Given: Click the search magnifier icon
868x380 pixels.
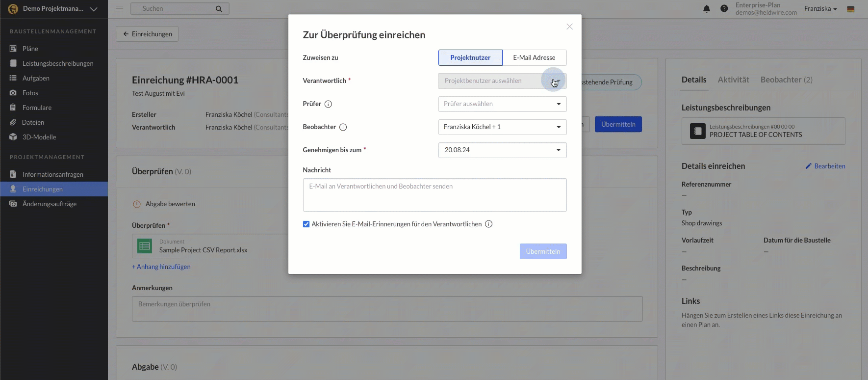Looking at the screenshot, I should tap(219, 9).
